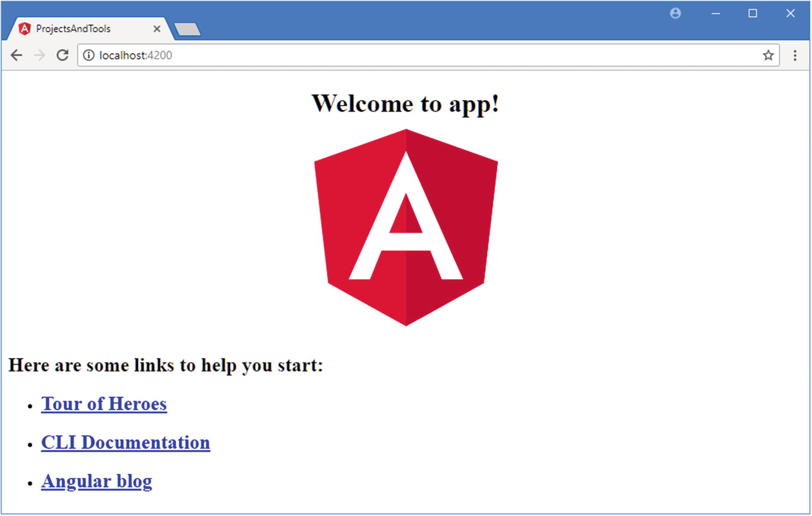
Task: Reload the localhost page
Action: 63,55
